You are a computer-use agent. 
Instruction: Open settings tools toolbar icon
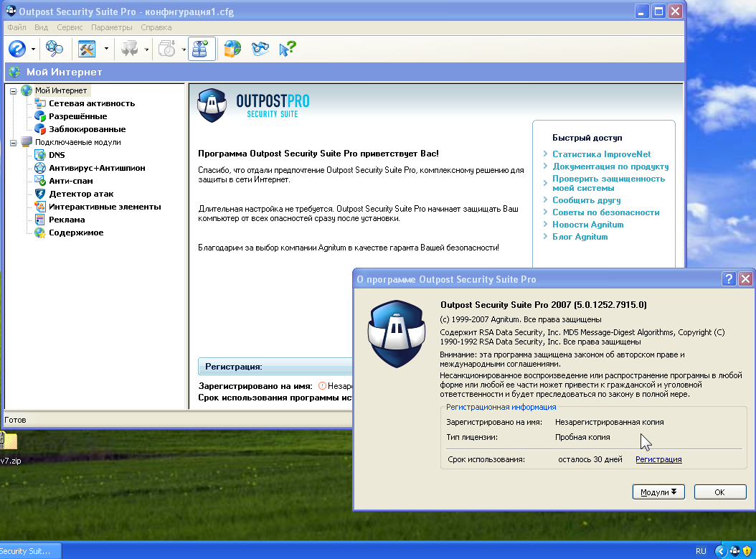[87, 50]
